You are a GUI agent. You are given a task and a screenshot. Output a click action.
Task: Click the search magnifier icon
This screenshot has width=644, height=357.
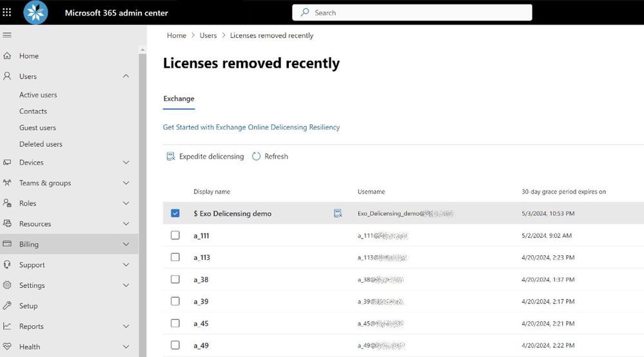[x=305, y=12]
